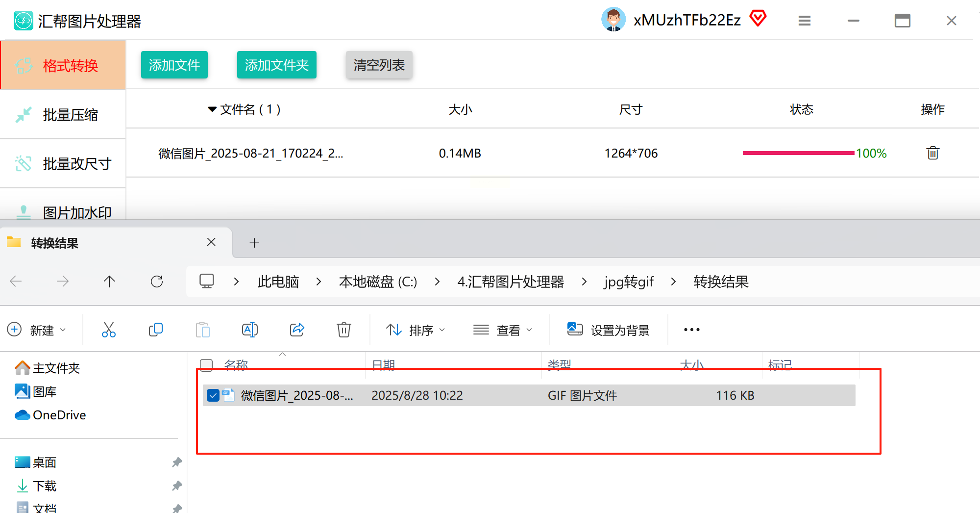Open 下载 in the navigation pane
The height and width of the screenshot is (513, 980).
coord(36,486)
